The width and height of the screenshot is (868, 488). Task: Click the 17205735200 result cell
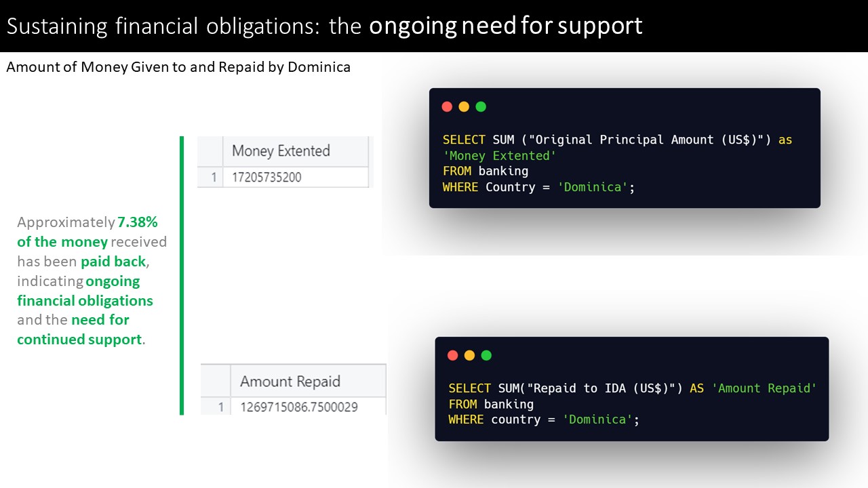[267, 178]
